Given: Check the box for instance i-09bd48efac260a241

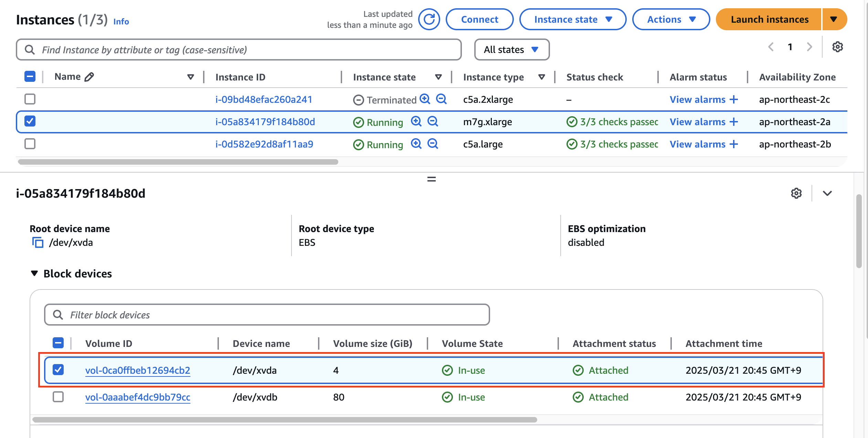Looking at the screenshot, I should [x=30, y=99].
